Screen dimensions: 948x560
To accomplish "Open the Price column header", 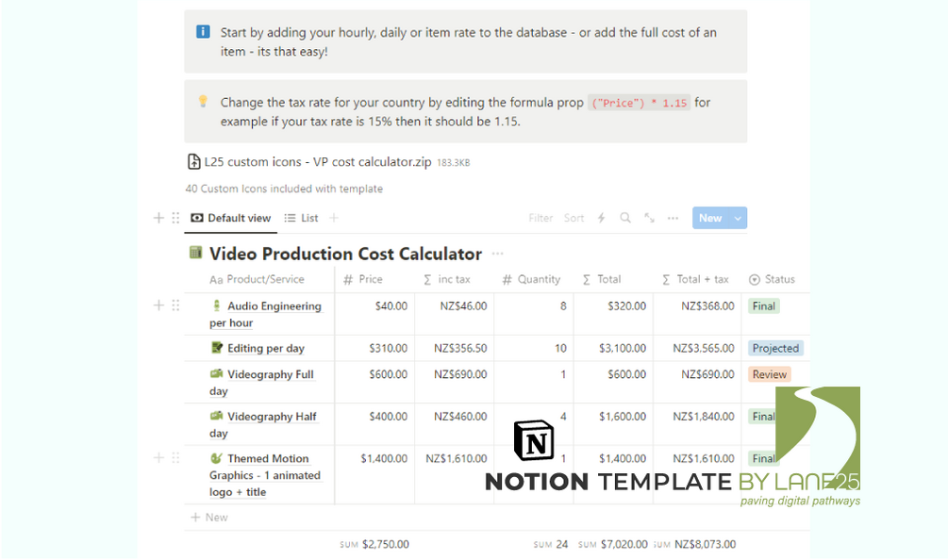I will pyautogui.click(x=363, y=279).
